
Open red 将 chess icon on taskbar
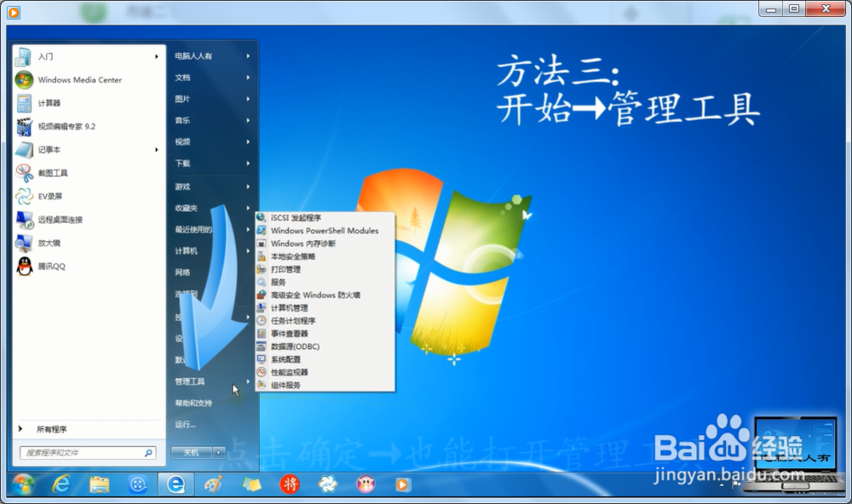(x=290, y=484)
